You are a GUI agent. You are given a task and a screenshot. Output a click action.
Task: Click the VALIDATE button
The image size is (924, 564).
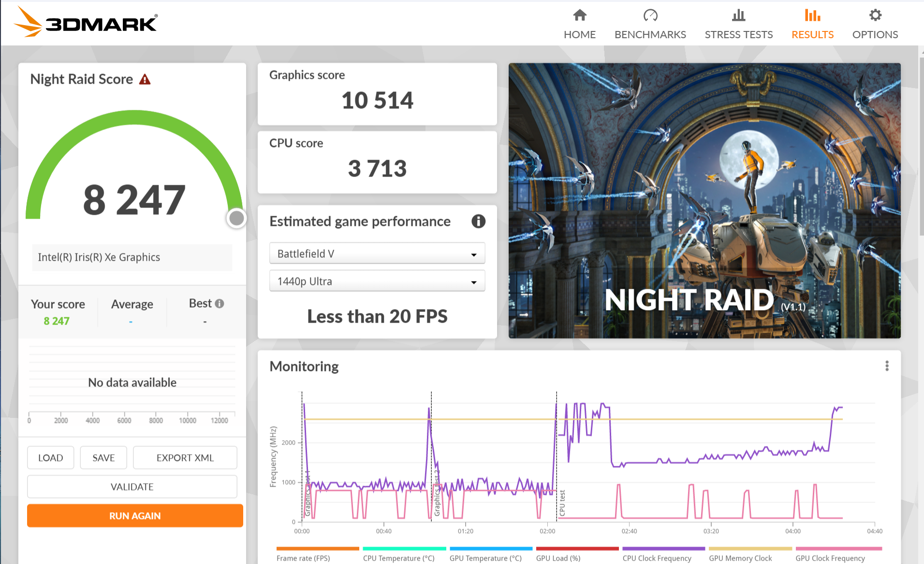[x=132, y=487]
